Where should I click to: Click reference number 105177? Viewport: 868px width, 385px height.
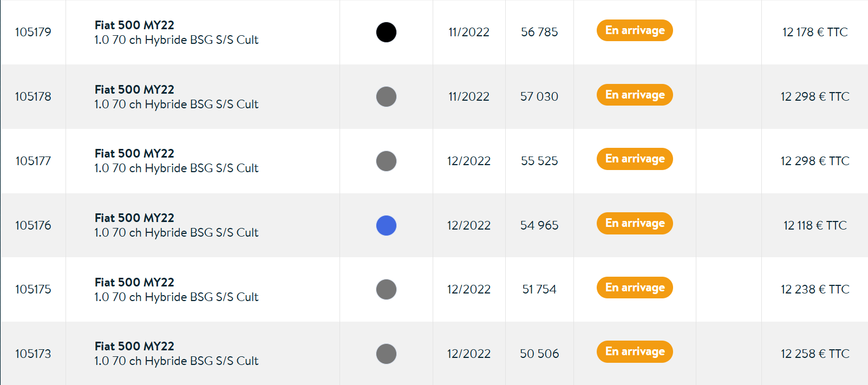click(x=33, y=161)
